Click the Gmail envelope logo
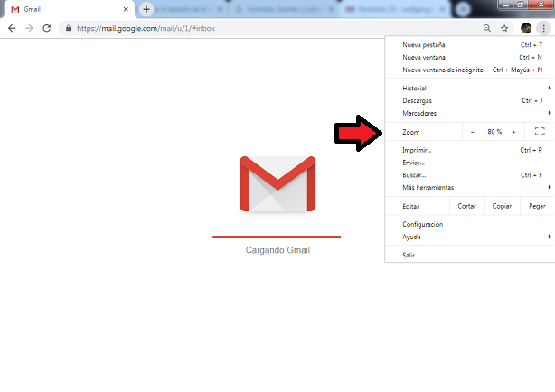Screen dimensions: 555x392 (x=277, y=184)
